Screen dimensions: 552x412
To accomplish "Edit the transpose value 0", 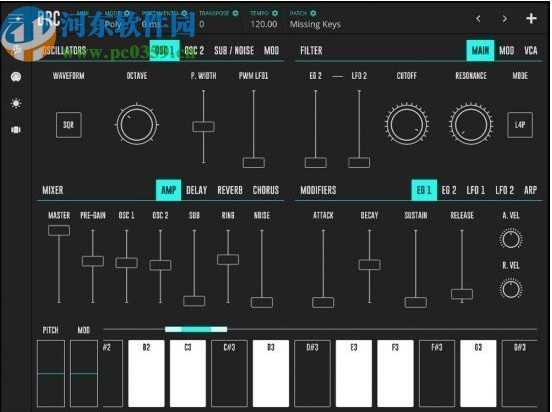I will point(202,24).
